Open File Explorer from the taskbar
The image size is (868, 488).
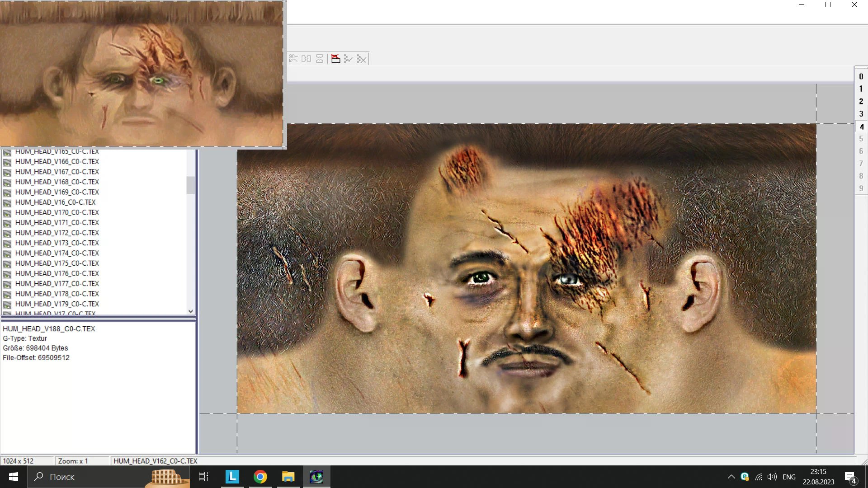click(x=288, y=477)
